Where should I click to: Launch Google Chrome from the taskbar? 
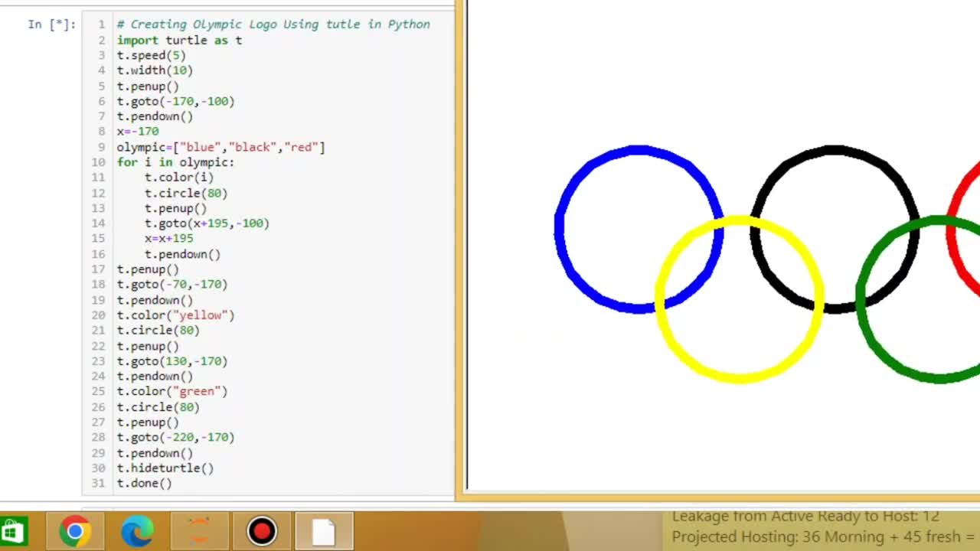coord(75,531)
